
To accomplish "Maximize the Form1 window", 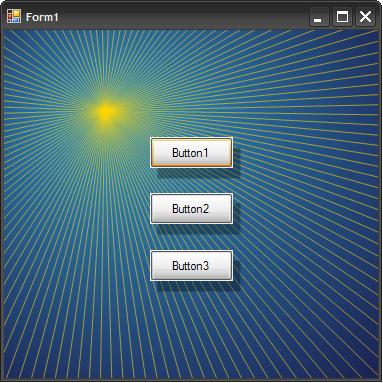I will click(x=342, y=17).
